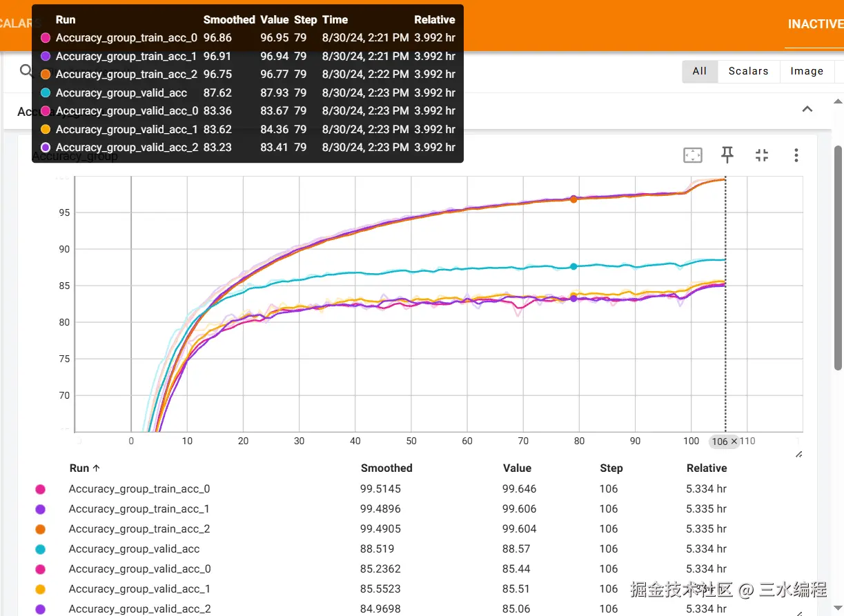Image resolution: width=844 pixels, height=616 pixels.
Task: Select Accuracy_group_valid_acc_0 in the lower table
Action: pos(140,569)
